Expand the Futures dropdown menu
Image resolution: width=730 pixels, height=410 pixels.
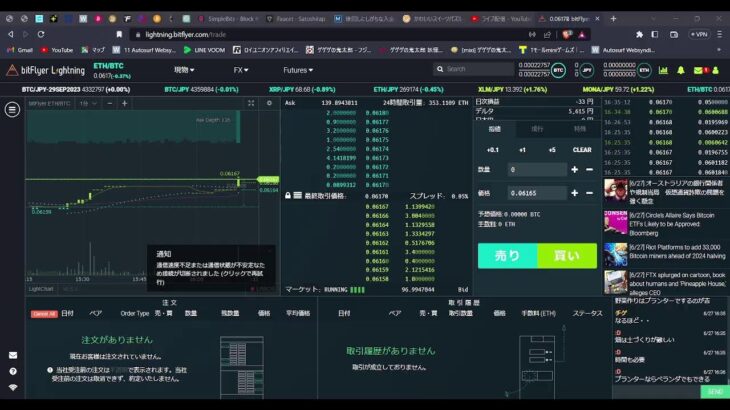tap(298, 70)
